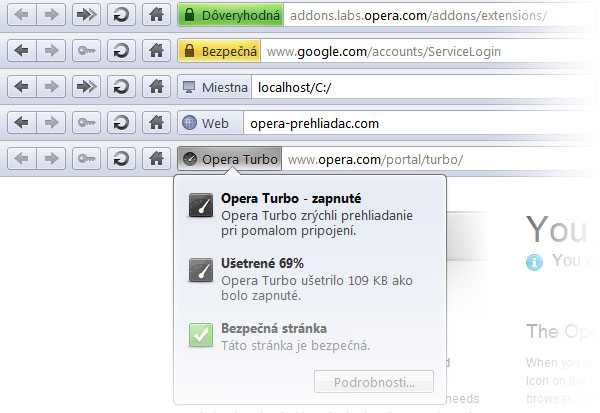The image size is (600, 413).
Task: Click the Podrobnosti... button
Action: [x=374, y=382]
